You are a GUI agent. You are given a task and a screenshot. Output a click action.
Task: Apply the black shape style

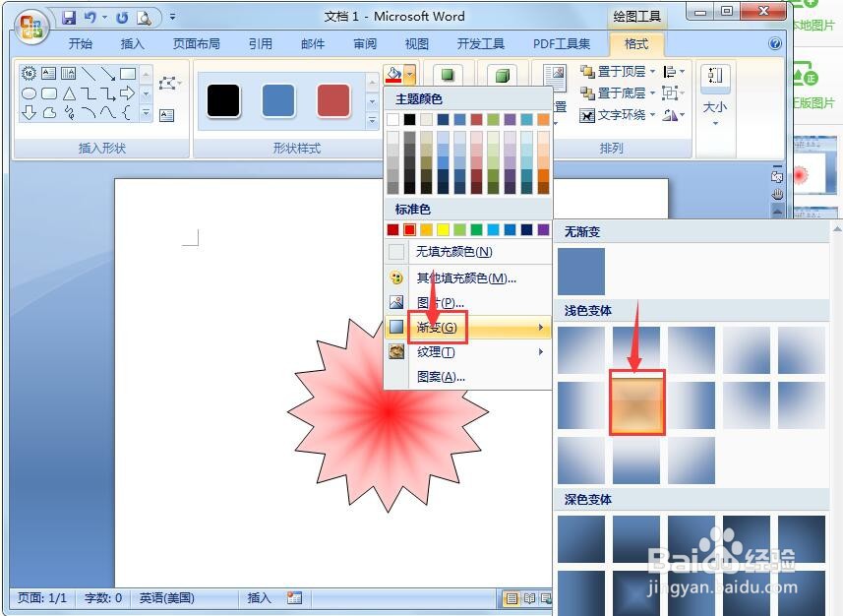click(223, 100)
